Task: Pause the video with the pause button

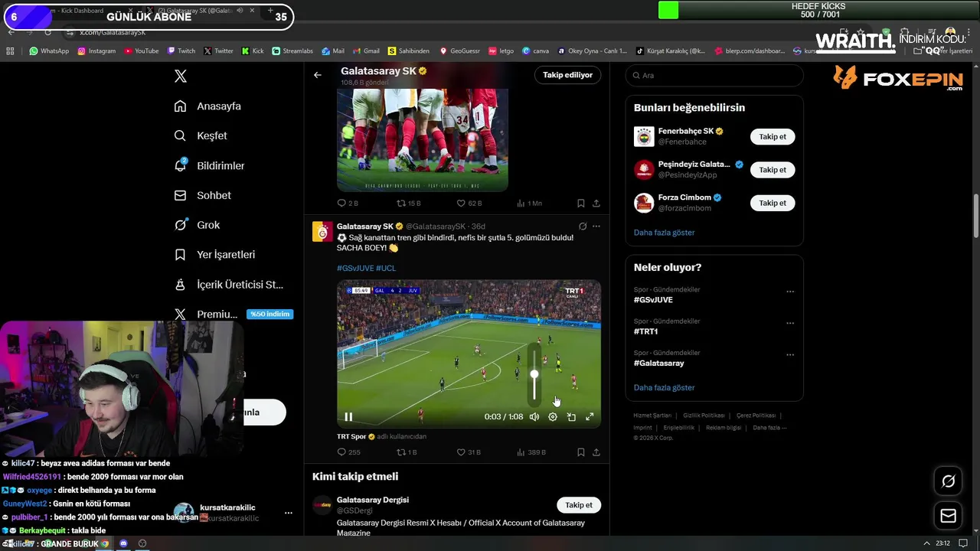Action: (x=348, y=417)
